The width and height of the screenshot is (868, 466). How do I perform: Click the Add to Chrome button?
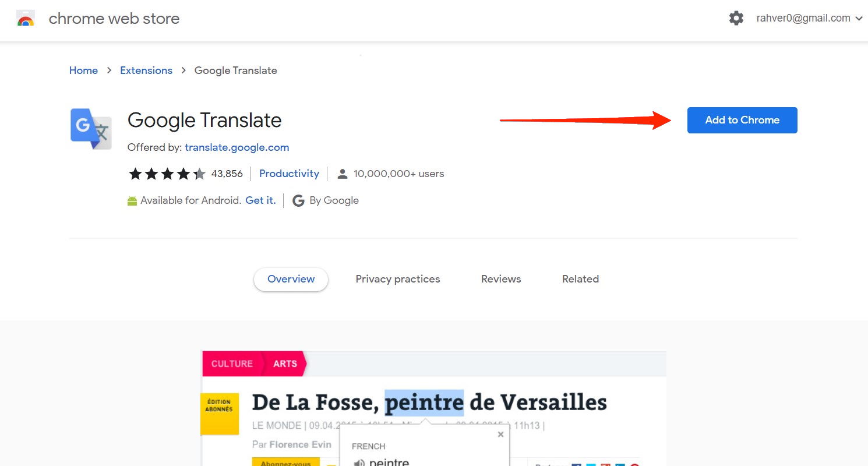pyautogui.click(x=742, y=120)
